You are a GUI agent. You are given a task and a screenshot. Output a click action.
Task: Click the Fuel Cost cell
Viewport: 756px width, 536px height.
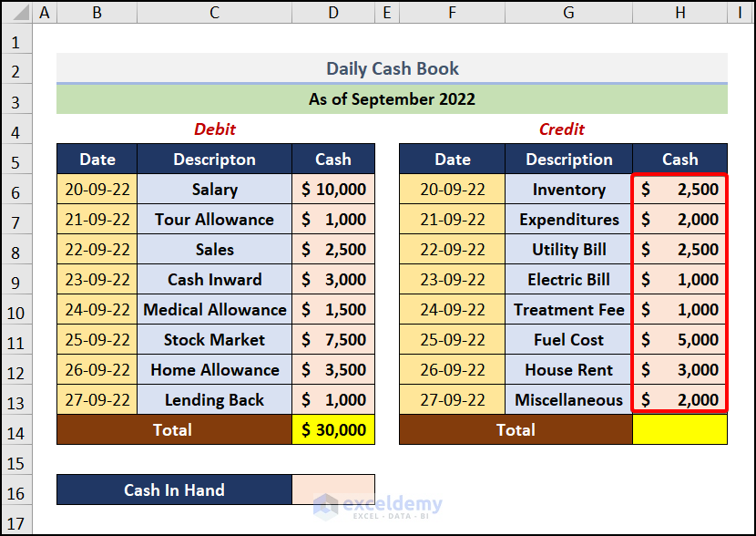[569, 340]
